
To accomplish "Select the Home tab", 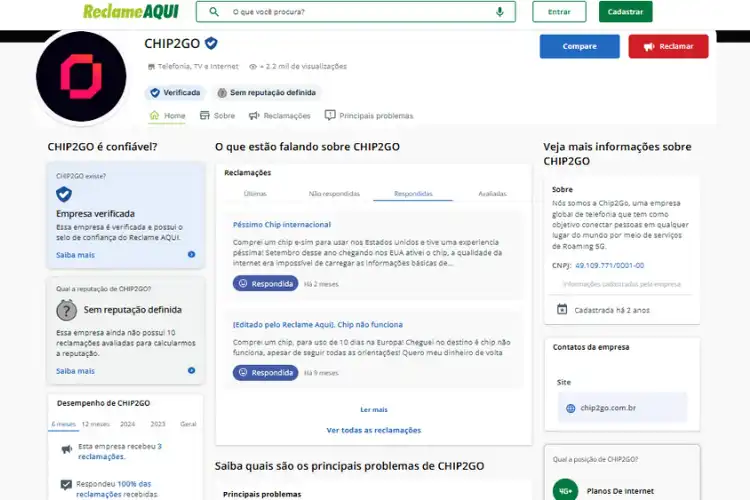I will (167, 115).
